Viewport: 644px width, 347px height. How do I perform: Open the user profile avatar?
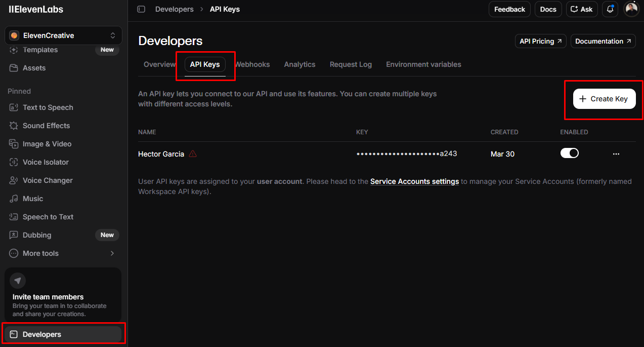coord(631,9)
